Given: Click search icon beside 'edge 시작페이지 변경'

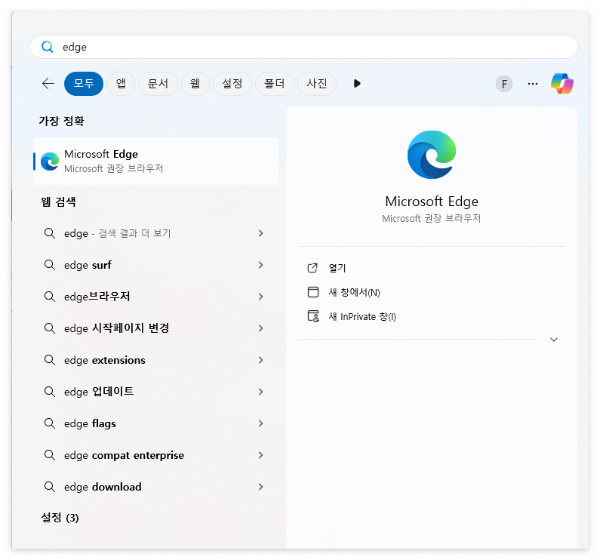Looking at the screenshot, I should (x=49, y=328).
